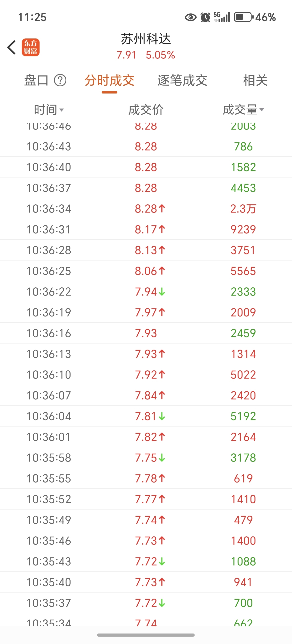Open the 相关 tab

(255, 81)
